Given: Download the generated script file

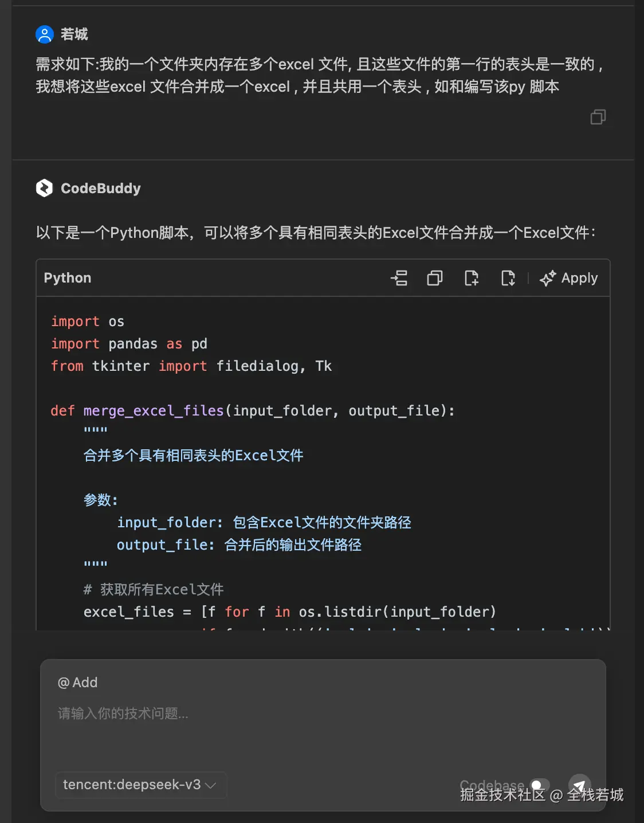Looking at the screenshot, I should pyautogui.click(x=508, y=278).
